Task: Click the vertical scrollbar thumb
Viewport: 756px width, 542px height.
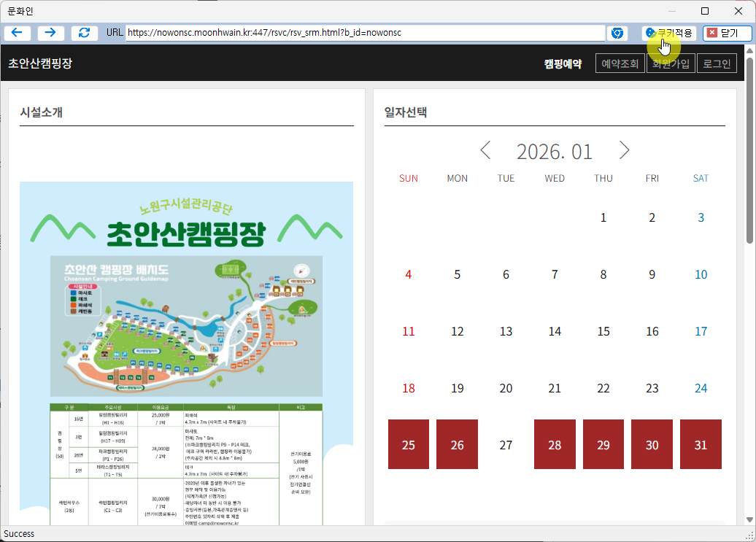Action: coord(749,150)
